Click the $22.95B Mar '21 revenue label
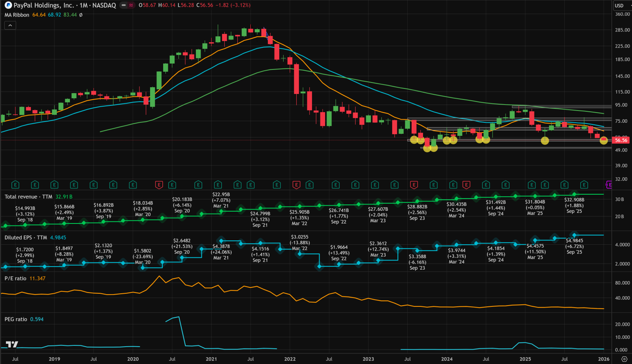This screenshot has width=632, height=364. [x=221, y=200]
